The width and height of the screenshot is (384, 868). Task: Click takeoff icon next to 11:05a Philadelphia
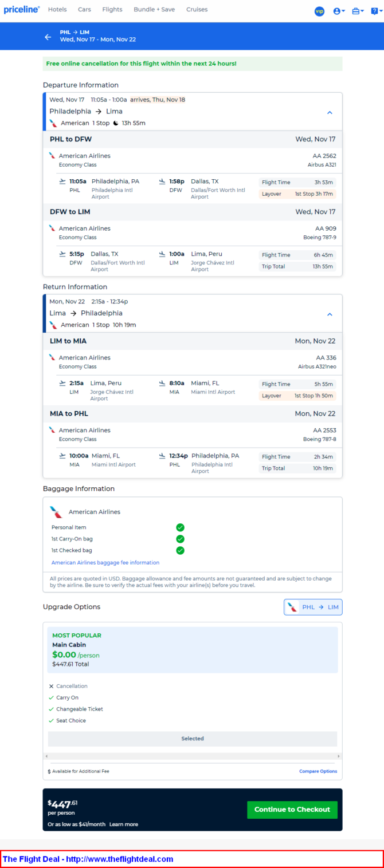coord(62,182)
